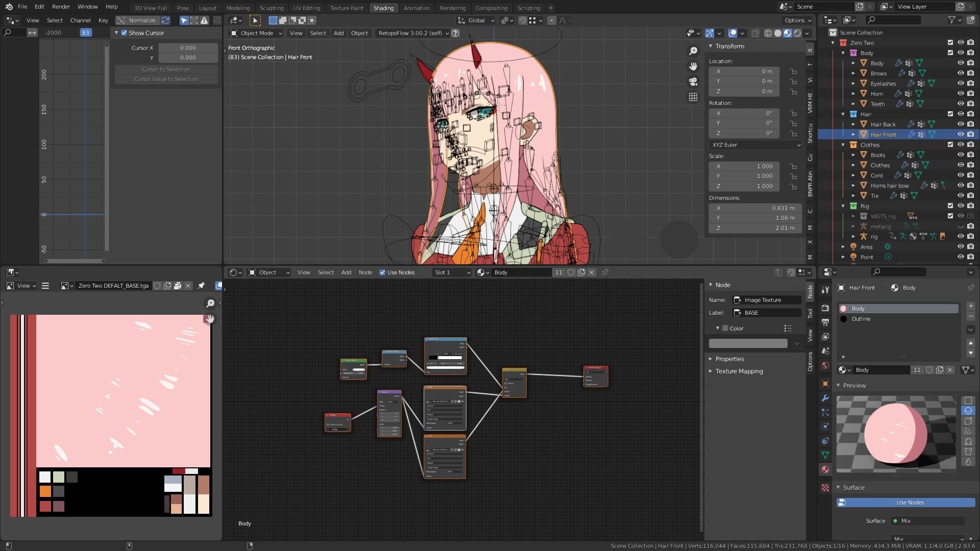Open the Options dropdown in viewport header
Viewport: 980px width, 551px height.
click(x=798, y=20)
